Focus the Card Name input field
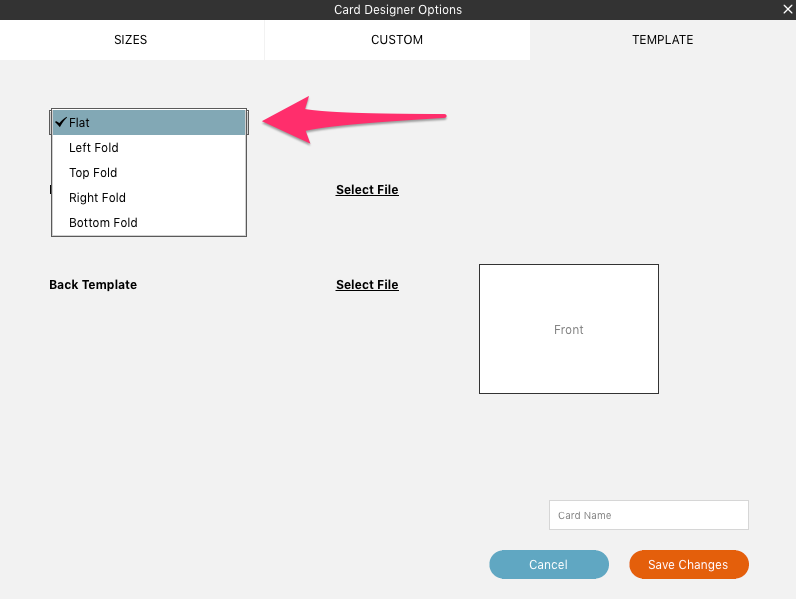 (648, 515)
